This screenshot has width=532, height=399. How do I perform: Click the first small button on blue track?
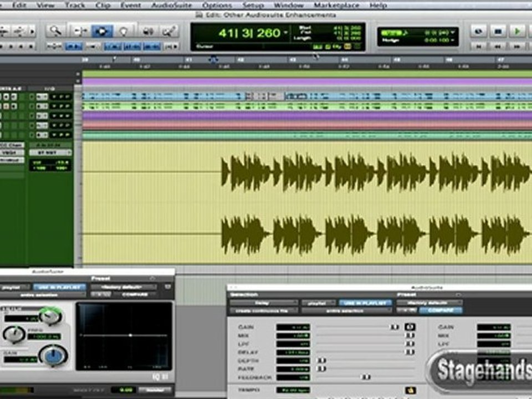pos(6,97)
